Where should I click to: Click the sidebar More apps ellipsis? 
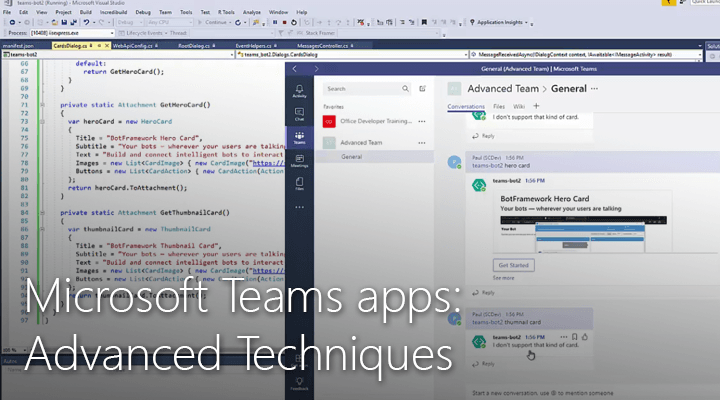[x=299, y=207]
